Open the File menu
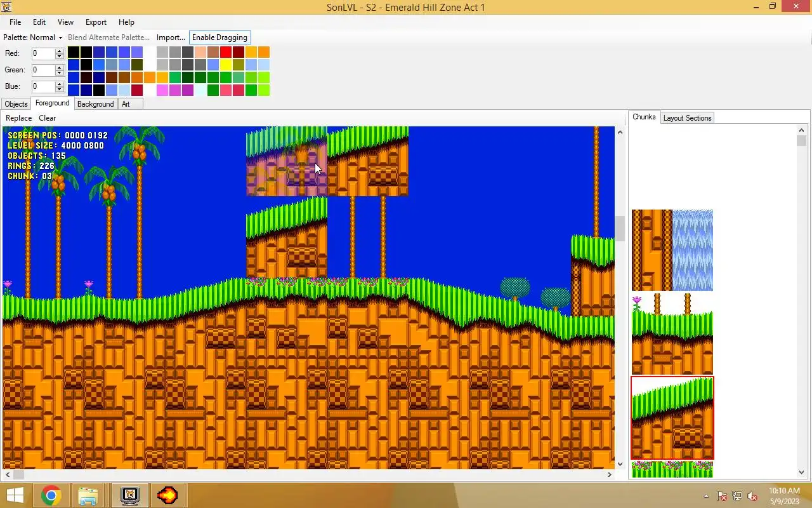This screenshot has height=508, width=812. pyautogui.click(x=15, y=22)
